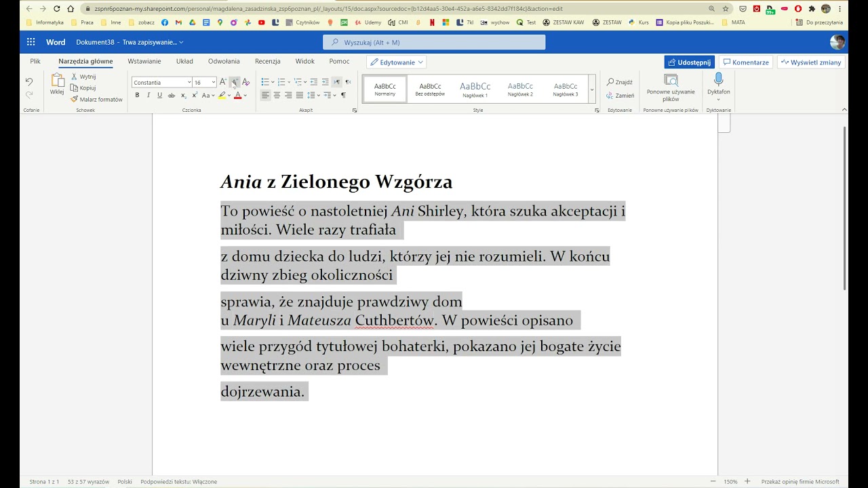Toggle left-to-right text direction

click(x=336, y=82)
